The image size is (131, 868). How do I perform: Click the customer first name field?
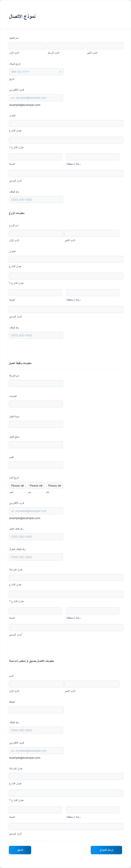coord(27,46)
